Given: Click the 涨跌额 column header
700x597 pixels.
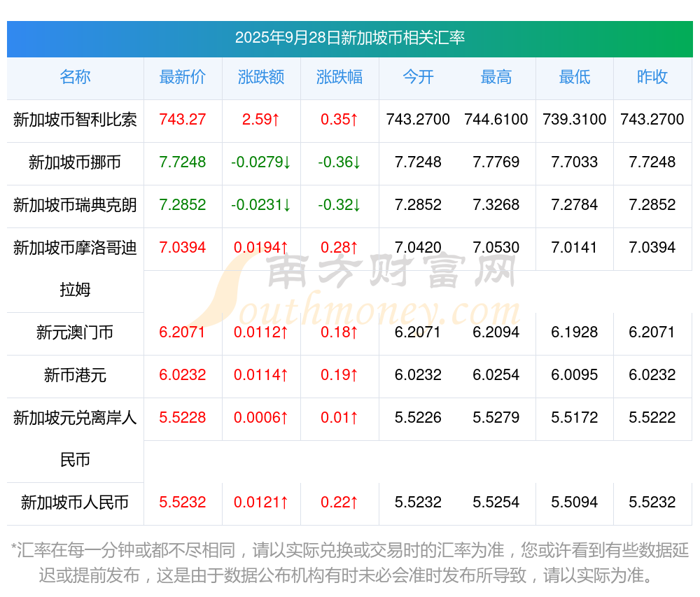Looking at the screenshot, I should click(260, 77).
